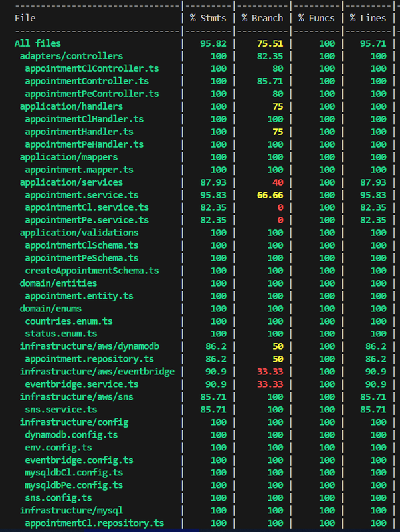Click createAppointmentSchema.ts file name

92,271
